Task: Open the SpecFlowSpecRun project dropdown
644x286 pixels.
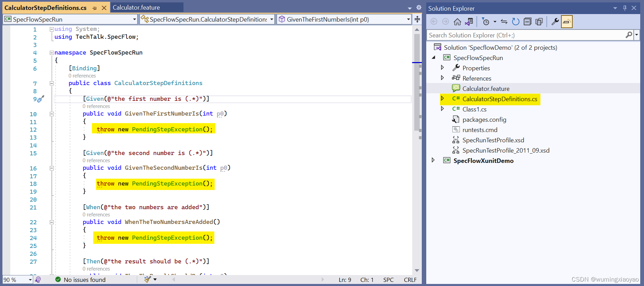Action: [x=134, y=20]
